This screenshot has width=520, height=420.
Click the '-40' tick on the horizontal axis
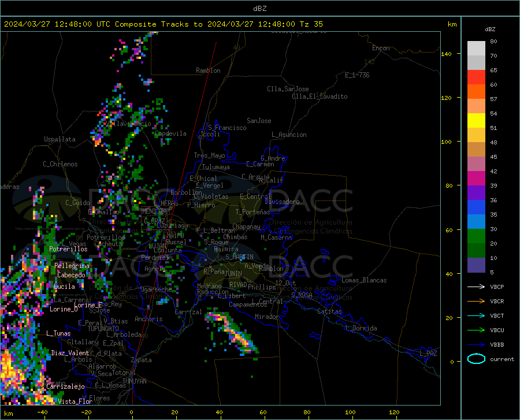[x=42, y=412]
